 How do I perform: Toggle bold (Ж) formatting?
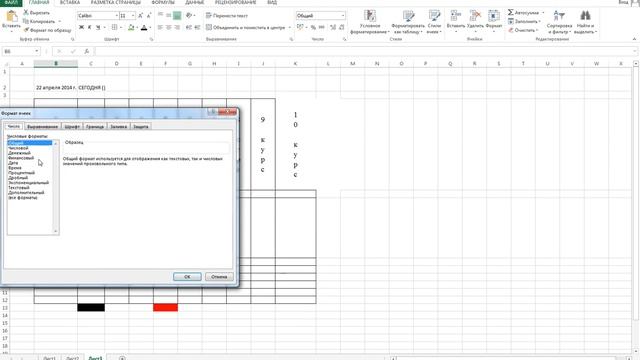click(81, 27)
